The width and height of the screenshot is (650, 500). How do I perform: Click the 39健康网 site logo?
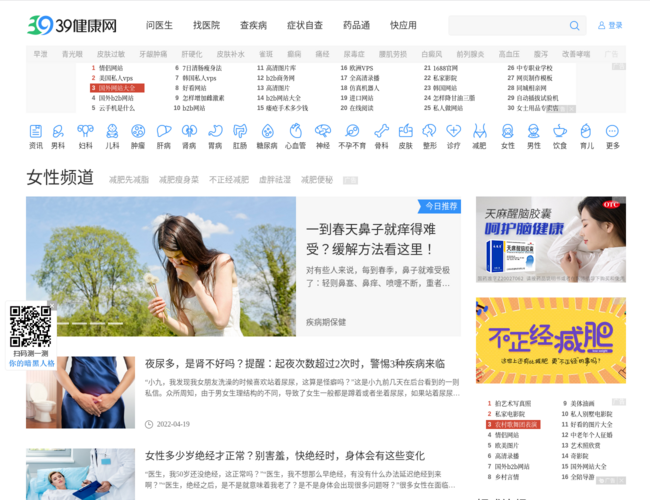(x=72, y=25)
